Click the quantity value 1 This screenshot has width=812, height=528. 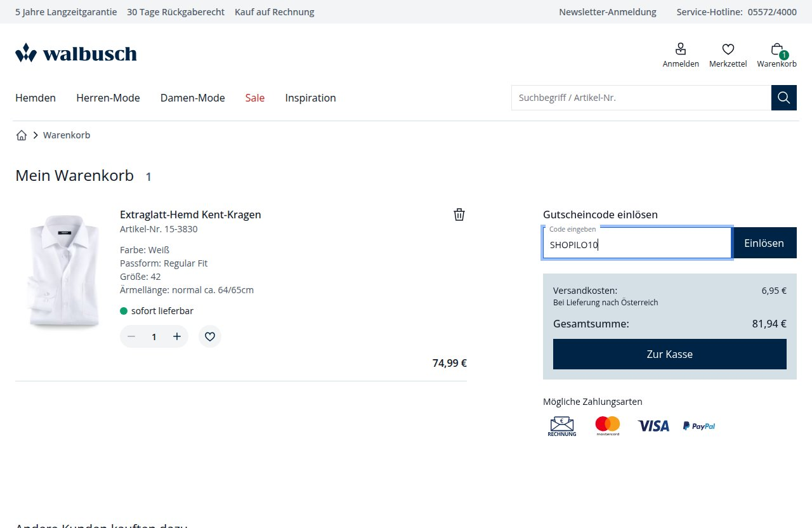(154, 337)
